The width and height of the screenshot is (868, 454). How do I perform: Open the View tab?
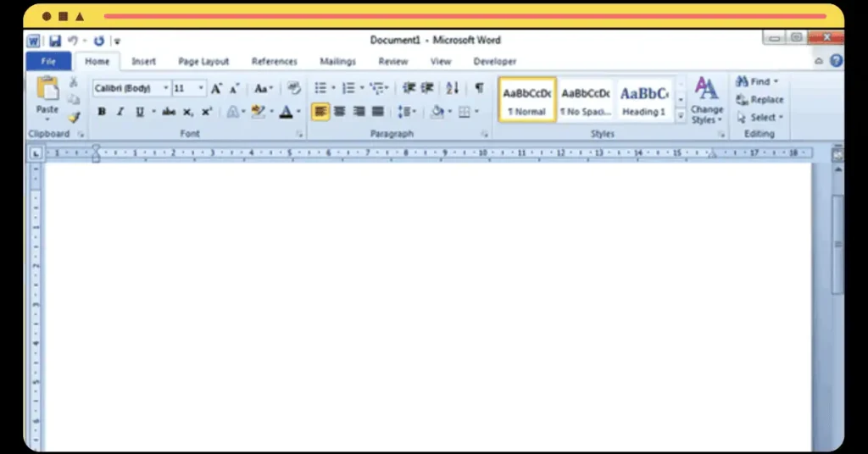tap(441, 61)
